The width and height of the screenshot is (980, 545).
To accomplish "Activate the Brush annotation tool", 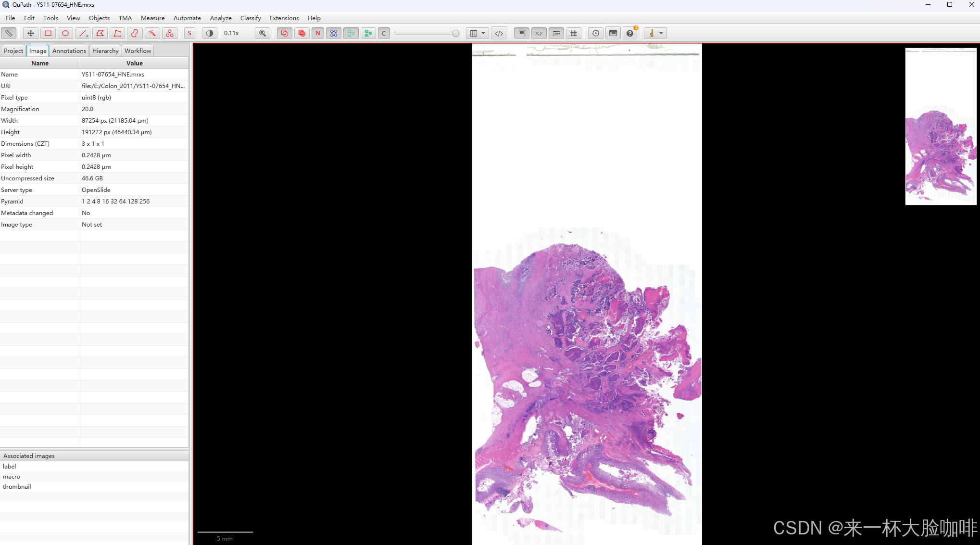I will click(x=135, y=33).
